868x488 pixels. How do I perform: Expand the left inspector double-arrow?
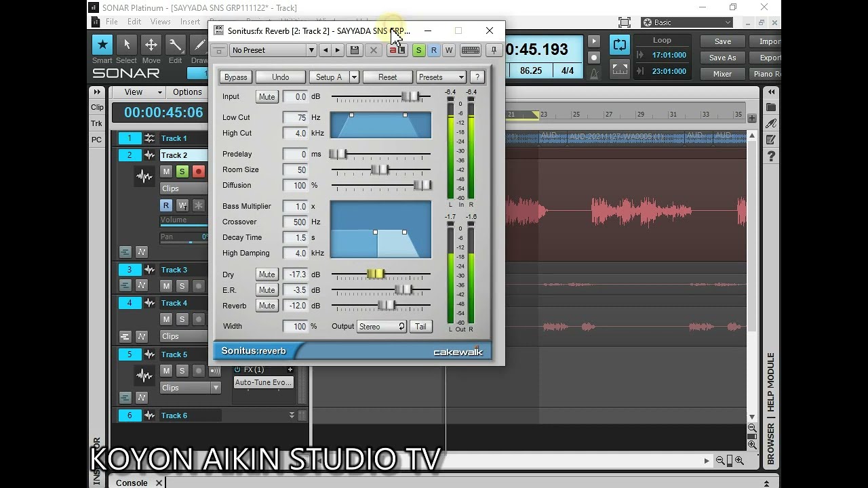coord(97,92)
